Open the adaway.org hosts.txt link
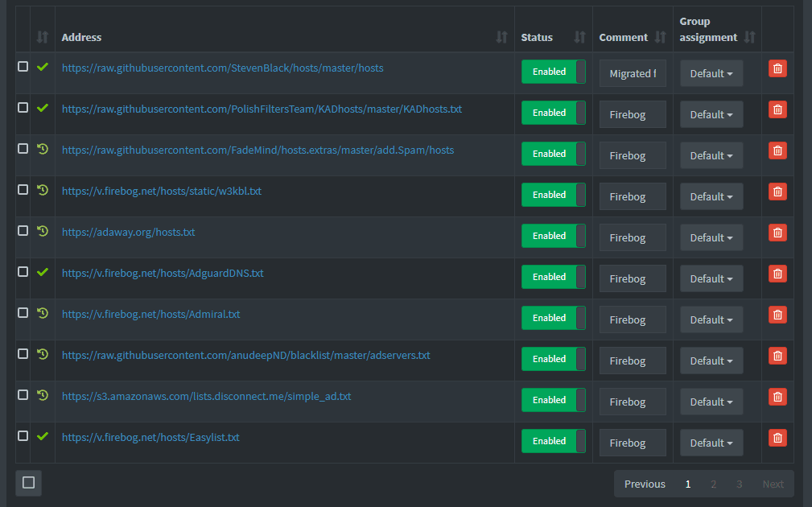Viewport: 812px width, 507px height. [x=128, y=232]
